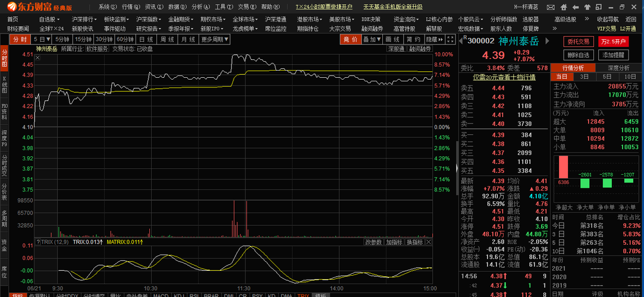Click the 添加提醒 button
Viewport: 644px width, 297px height.
(x=614, y=55)
